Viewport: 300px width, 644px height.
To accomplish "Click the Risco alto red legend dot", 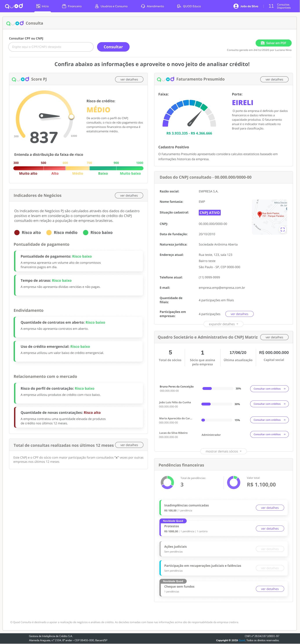I will click(x=17, y=233).
